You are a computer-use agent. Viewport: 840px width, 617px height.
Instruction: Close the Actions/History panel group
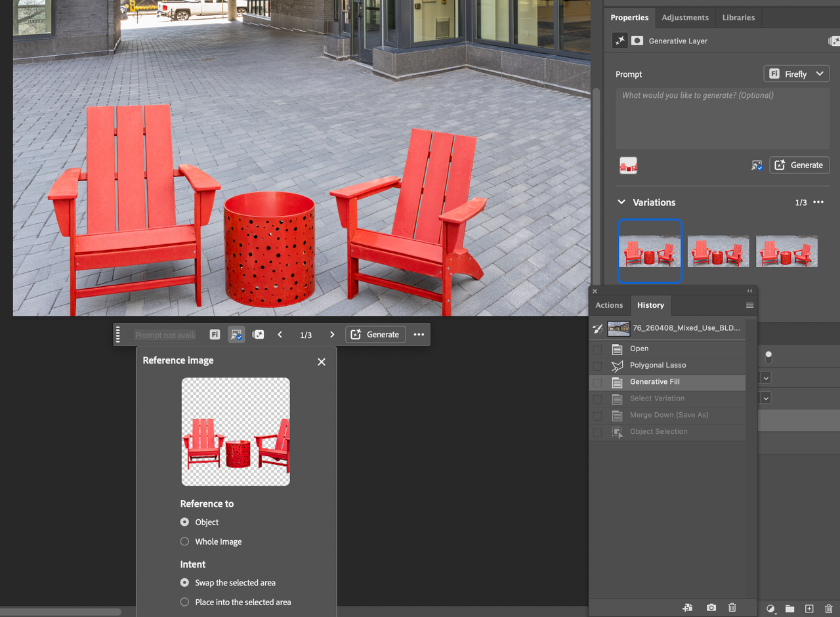coord(595,291)
